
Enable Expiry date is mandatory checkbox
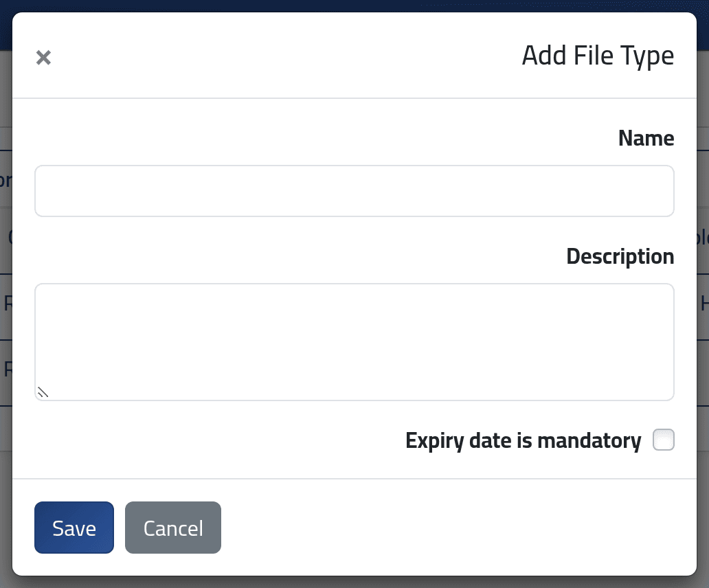point(664,440)
